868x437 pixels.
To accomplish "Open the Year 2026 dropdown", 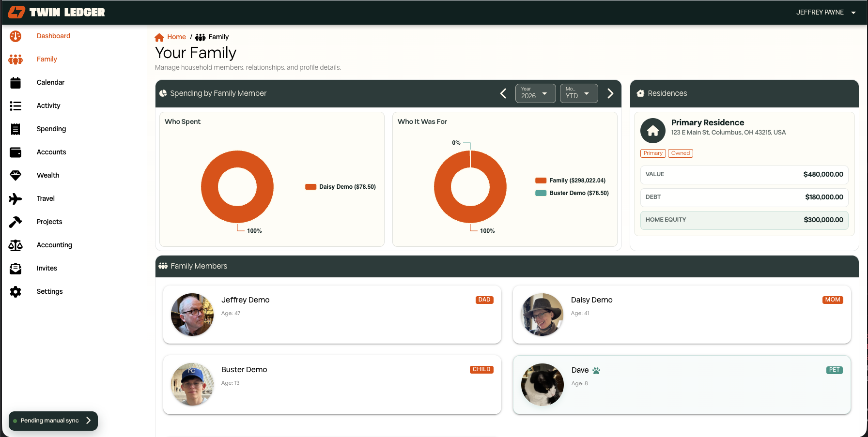I will point(535,93).
